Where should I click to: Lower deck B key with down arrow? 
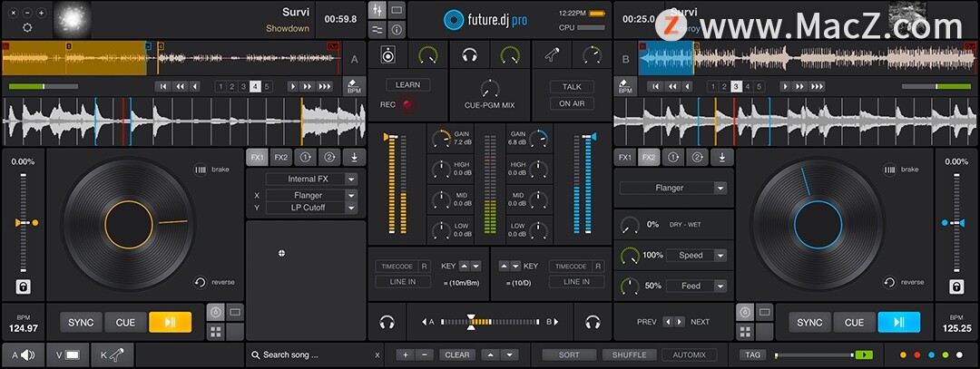[515, 266]
